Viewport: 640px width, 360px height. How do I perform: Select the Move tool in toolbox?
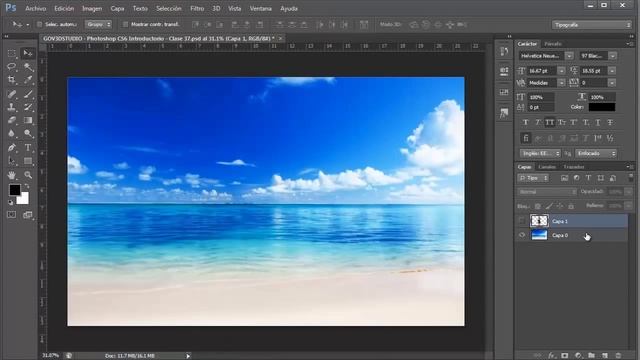[x=28, y=53]
